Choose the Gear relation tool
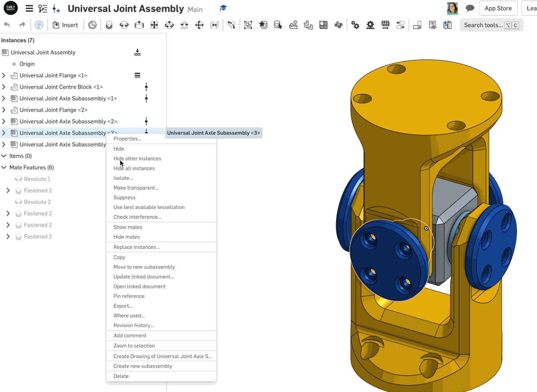 [355, 25]
